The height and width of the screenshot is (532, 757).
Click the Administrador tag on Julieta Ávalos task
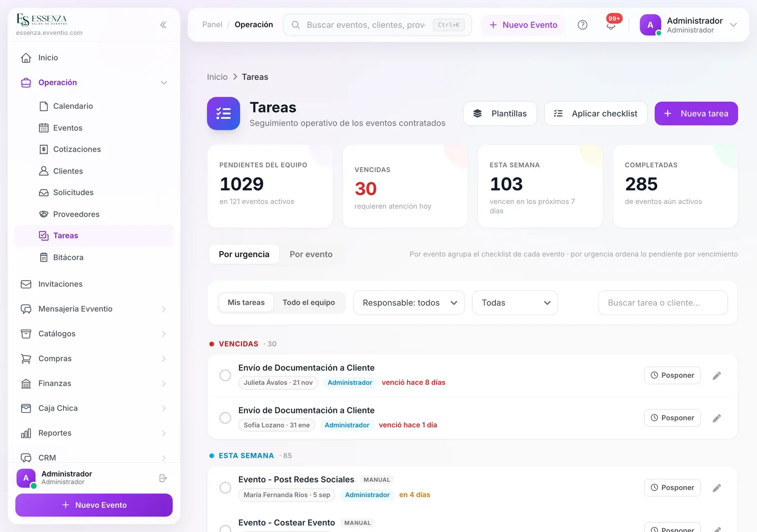pyautogui.click(x=350, y=383)
